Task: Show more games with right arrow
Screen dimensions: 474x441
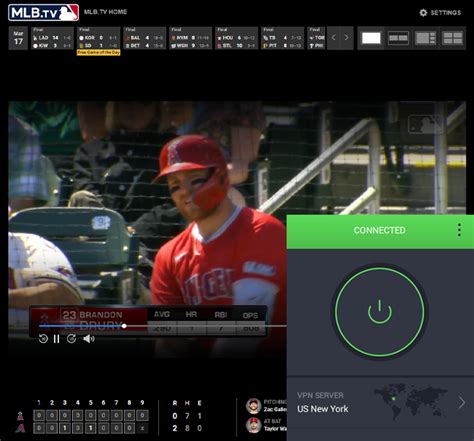Action: pyautogui.click(x=347, y=38)
